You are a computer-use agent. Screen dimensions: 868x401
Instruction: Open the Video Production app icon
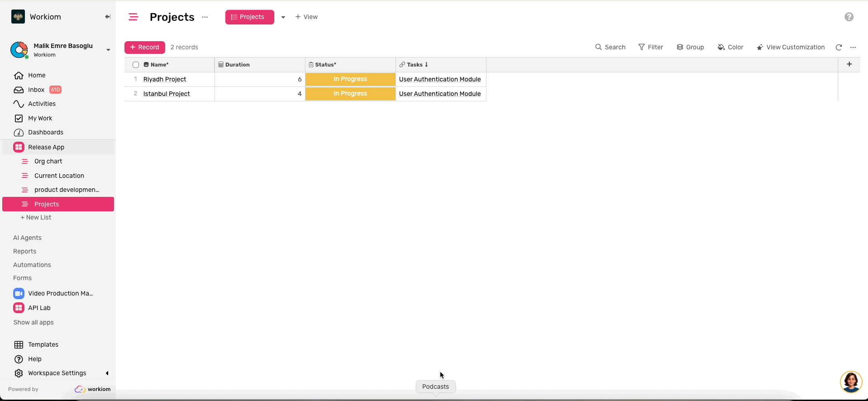point(19,293)
